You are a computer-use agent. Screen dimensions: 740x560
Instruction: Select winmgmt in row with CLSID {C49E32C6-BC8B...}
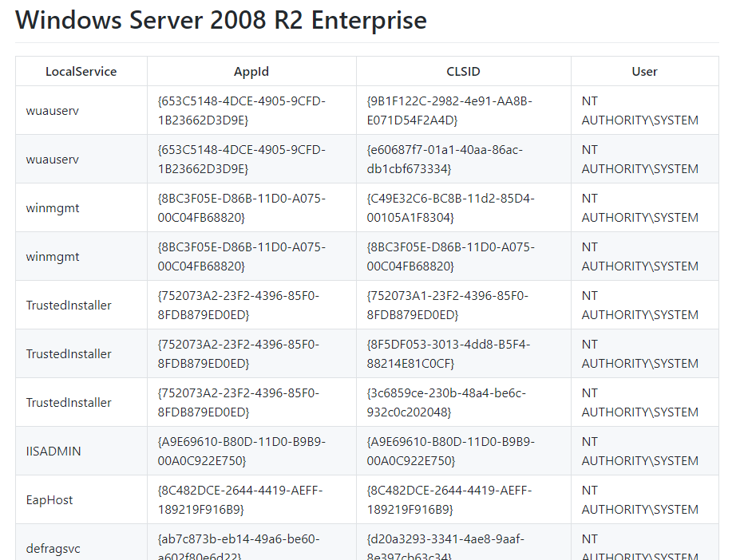[53, 208]
